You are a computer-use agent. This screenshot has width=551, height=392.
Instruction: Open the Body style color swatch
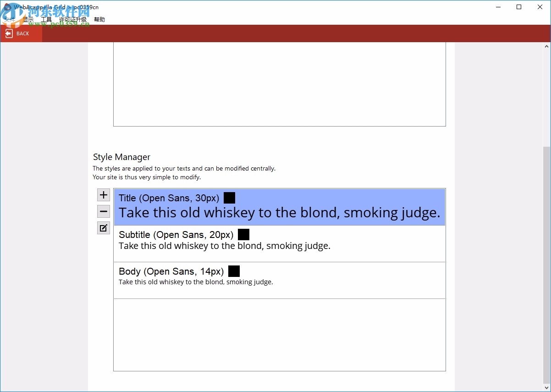pos(234,271)
